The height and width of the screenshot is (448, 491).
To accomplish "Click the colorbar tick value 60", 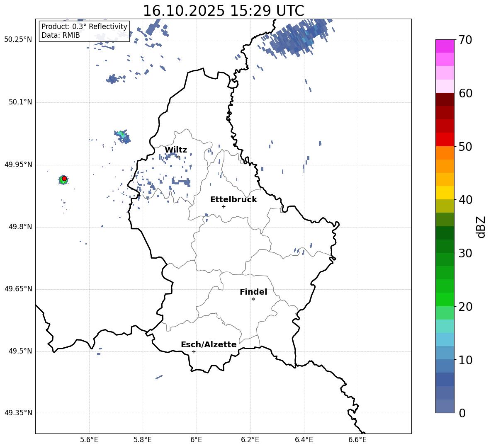I will click(466, 93).
